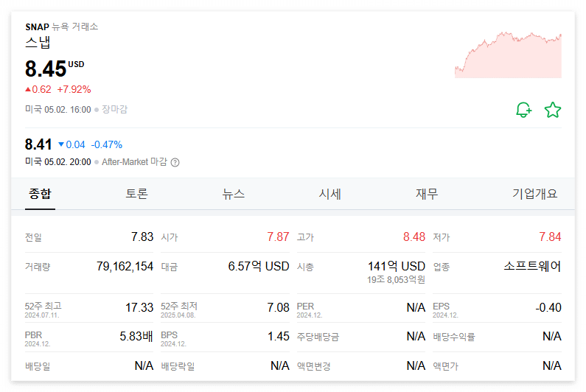Click the 52주 최저 value 7.08
The width and height of the screenshot is (586, 392).
coord(278,307)
